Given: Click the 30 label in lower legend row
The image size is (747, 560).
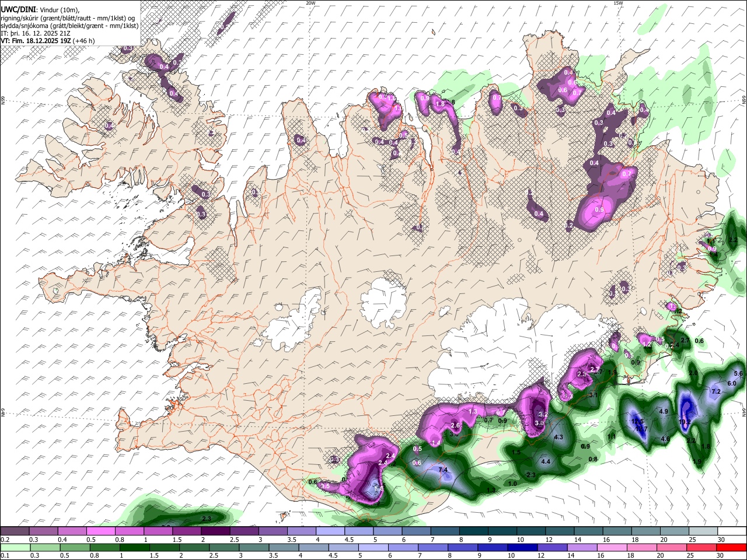Looking at the screenshot, I should click(x=721, y=556).
